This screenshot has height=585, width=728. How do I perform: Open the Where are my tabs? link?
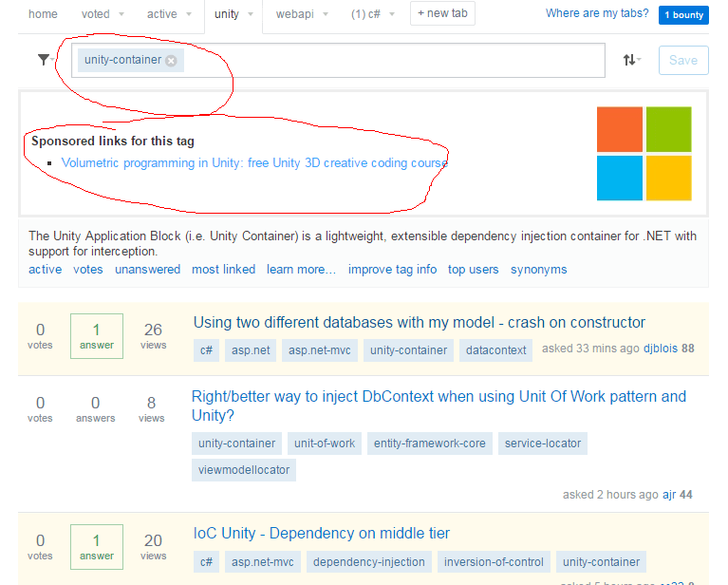(597, 13)
